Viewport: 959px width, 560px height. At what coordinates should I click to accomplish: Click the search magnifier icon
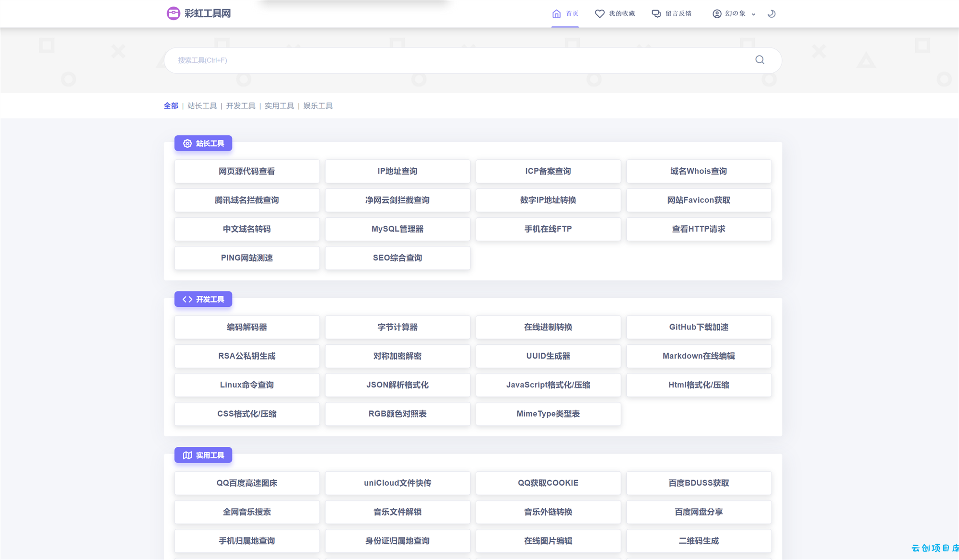[760, 60]
